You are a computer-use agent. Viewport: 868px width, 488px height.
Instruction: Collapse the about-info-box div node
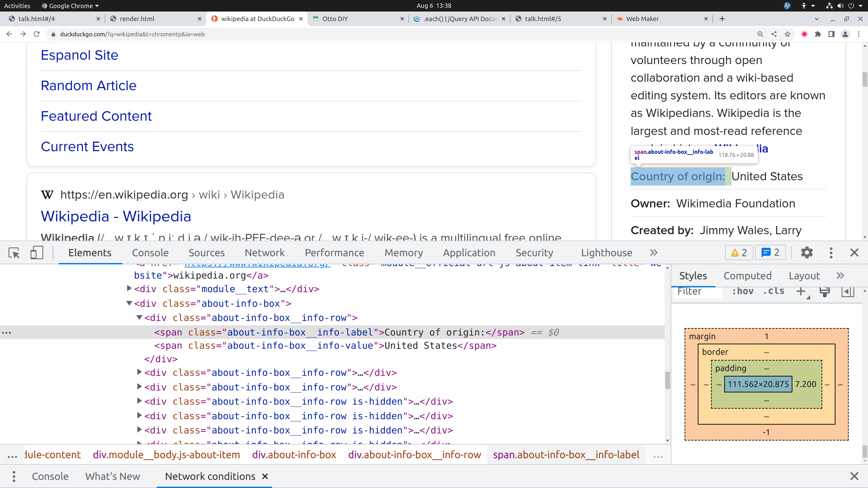tap(129, 303)
